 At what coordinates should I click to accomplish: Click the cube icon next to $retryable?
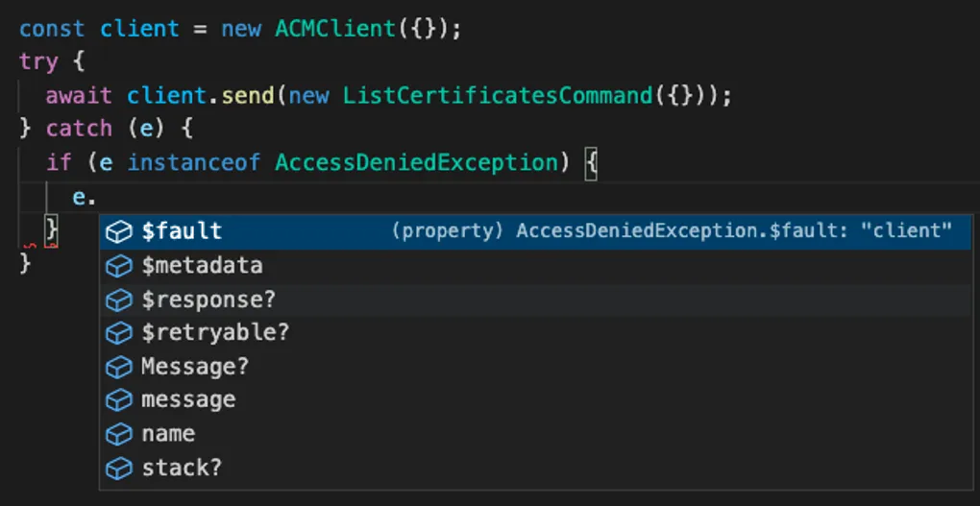117,333
